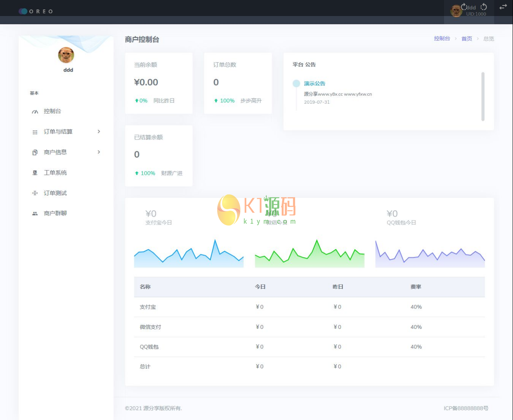The image size is (513, 420).
Task: Click the gauge icon beside 控制台
Action: click(x=35, y=111)
